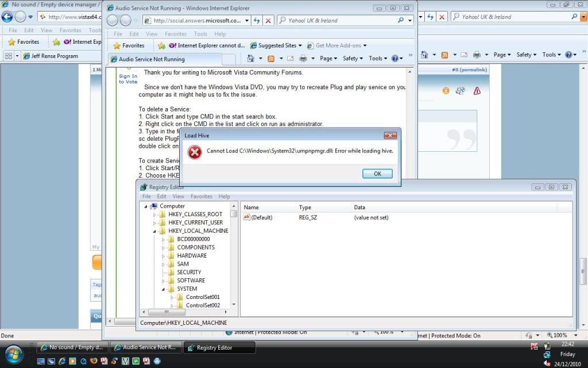The image size is (588, 368).
Task: Open Page dropdown in the front IE window
Action: point(328,58)
